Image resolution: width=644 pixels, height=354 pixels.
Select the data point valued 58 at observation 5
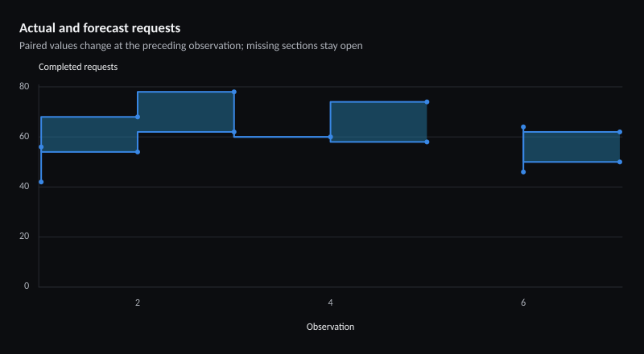point(427,142)
